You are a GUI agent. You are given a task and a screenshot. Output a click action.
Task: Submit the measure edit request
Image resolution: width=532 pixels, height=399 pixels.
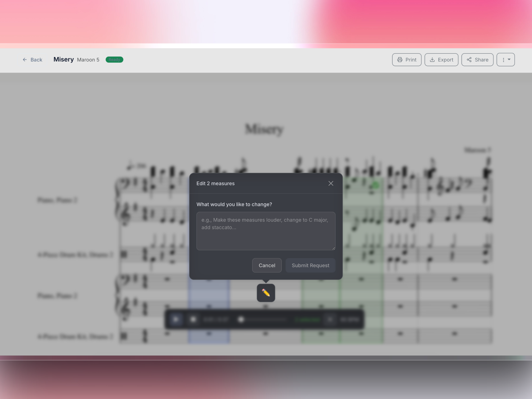310,265
